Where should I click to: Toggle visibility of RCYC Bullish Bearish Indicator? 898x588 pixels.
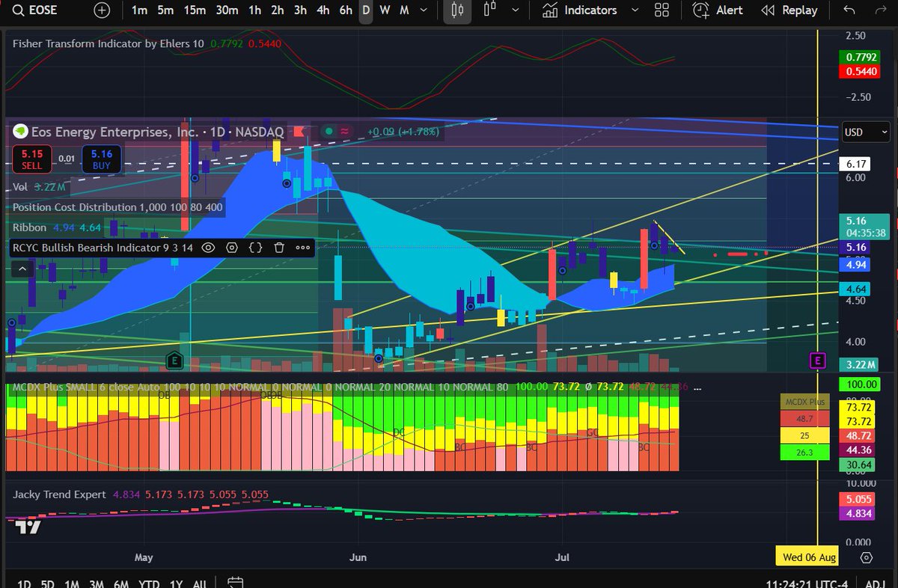click(208, 248)
